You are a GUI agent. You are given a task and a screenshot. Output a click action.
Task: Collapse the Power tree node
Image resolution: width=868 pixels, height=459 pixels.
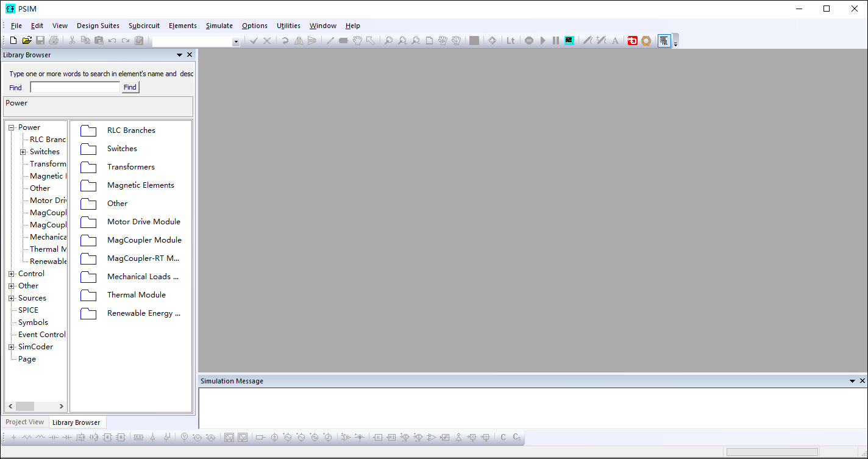coord(11,127)
